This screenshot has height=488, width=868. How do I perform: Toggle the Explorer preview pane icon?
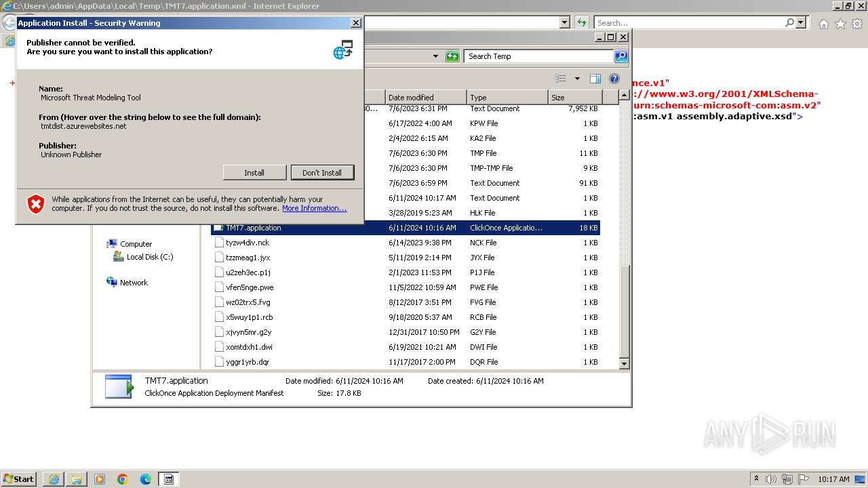tap(595, 79)
